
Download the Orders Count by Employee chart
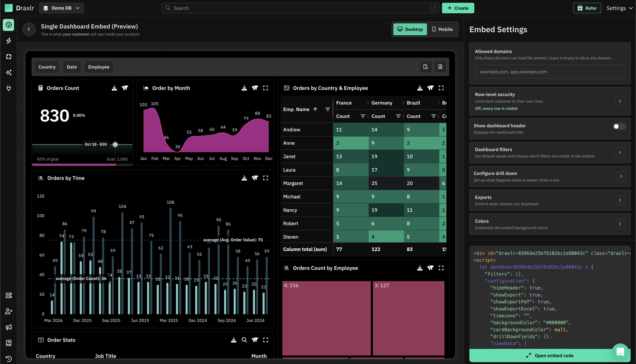[420, 268]
